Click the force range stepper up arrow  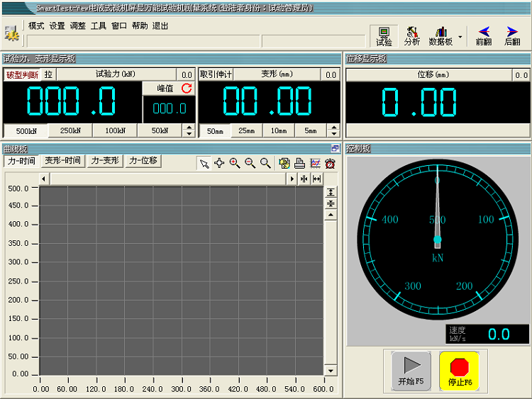click(x=189, y=128)
